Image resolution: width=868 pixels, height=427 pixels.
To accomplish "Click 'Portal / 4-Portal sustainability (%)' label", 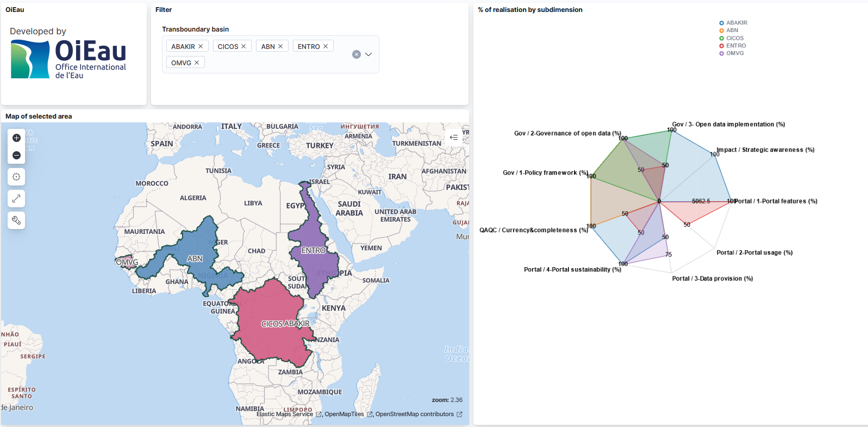I will (572, 270).
